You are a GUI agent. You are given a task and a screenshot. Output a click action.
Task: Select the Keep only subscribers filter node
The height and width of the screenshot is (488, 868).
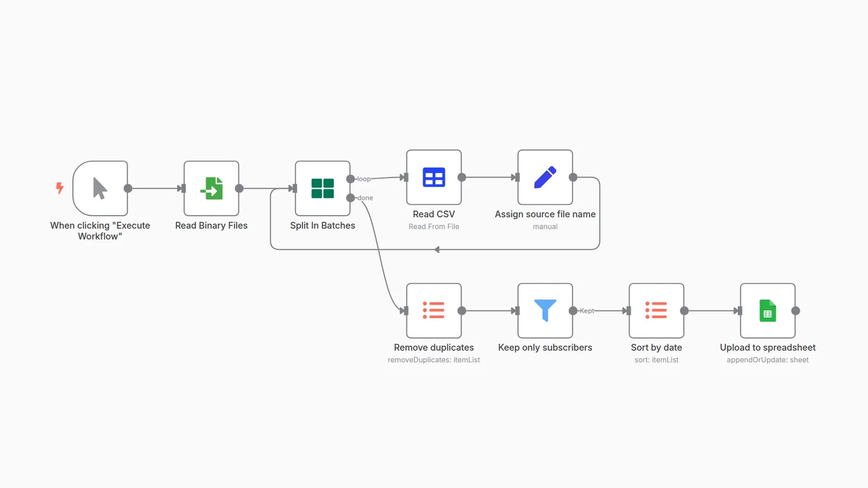[x=545, y=310]
